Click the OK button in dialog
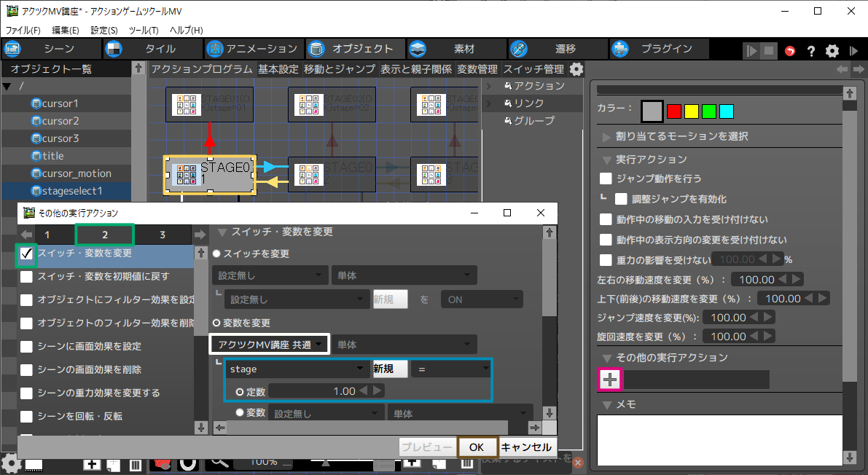Screen dimensions: 868x475 (x=477, y=447)
